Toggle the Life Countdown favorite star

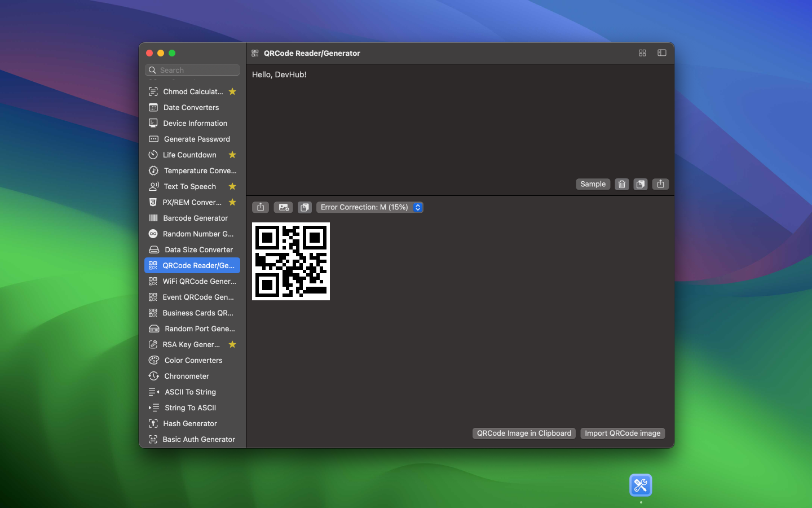pos(232,155)
